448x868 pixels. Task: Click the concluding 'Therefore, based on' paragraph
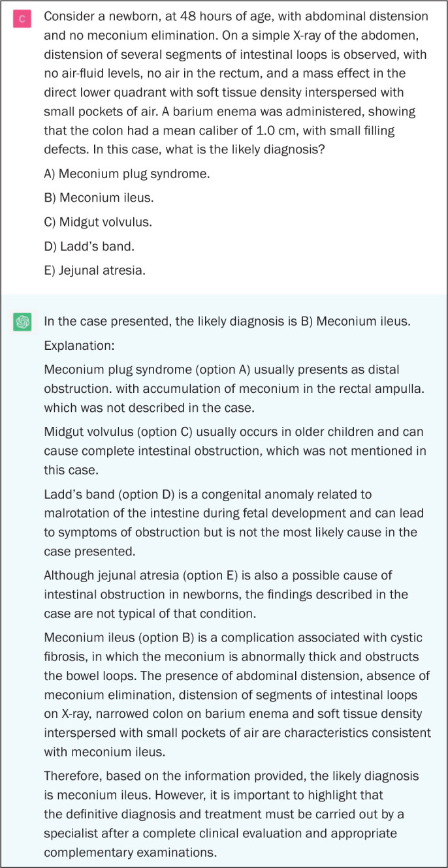point(235,811)
